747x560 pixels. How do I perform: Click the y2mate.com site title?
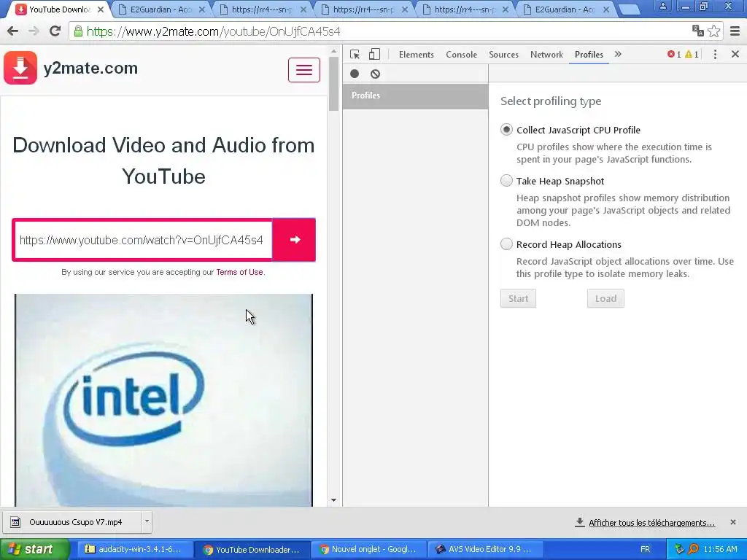pyautogui.click(x=90, y=68)
